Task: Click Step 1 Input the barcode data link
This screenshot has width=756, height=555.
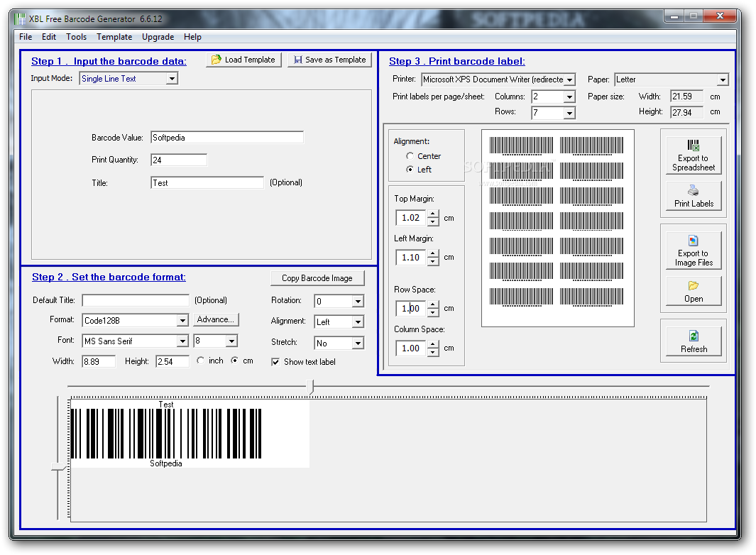Action: pyautogui.click(x=109, y=61)
